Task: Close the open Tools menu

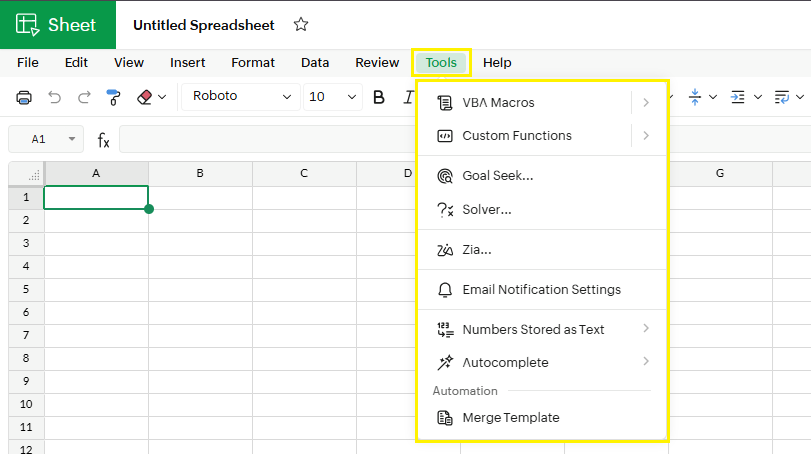Action: tap(441, 63)
